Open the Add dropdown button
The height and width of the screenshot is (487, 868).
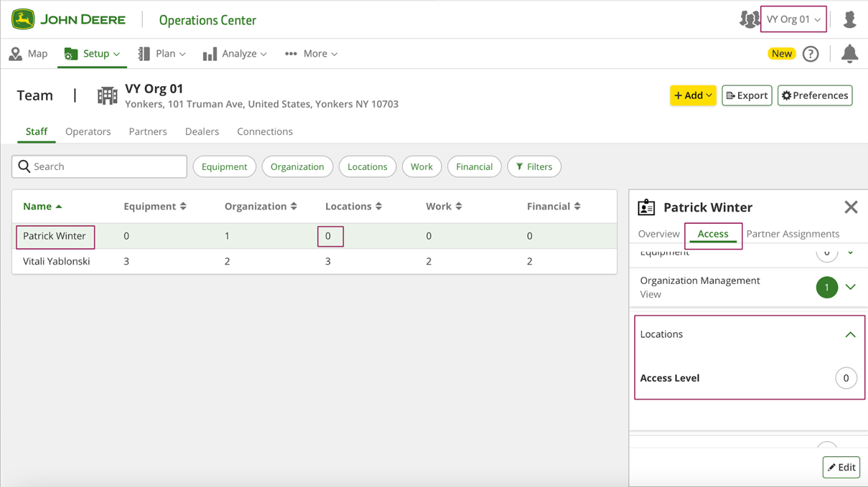point(693,95)
